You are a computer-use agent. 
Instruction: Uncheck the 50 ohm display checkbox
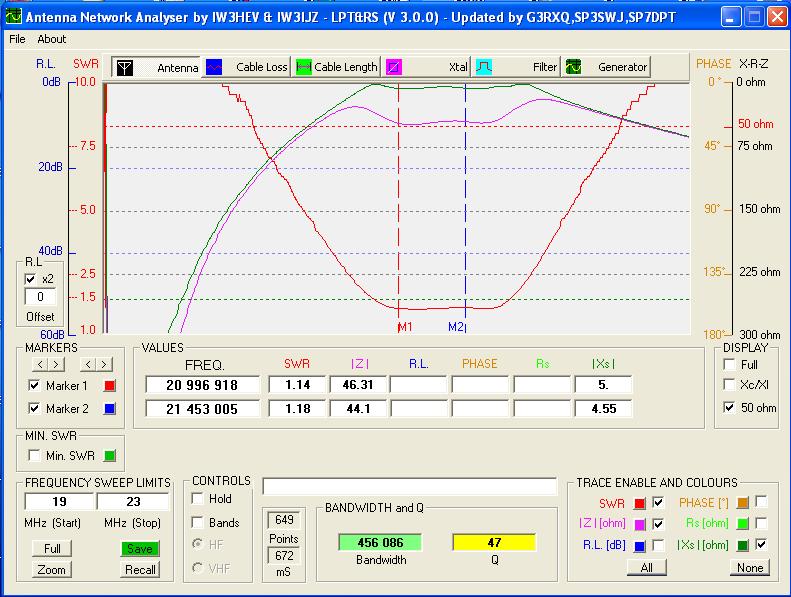point(727,407)
